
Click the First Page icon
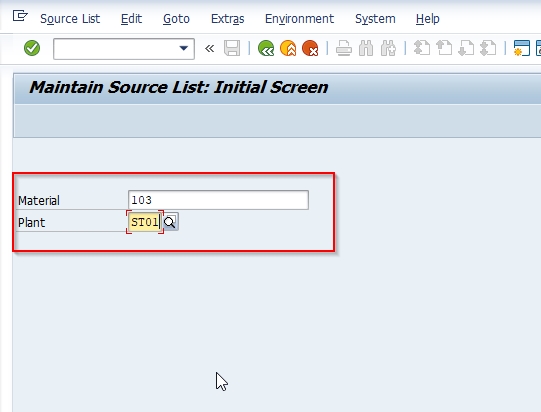tap(422, 48)
